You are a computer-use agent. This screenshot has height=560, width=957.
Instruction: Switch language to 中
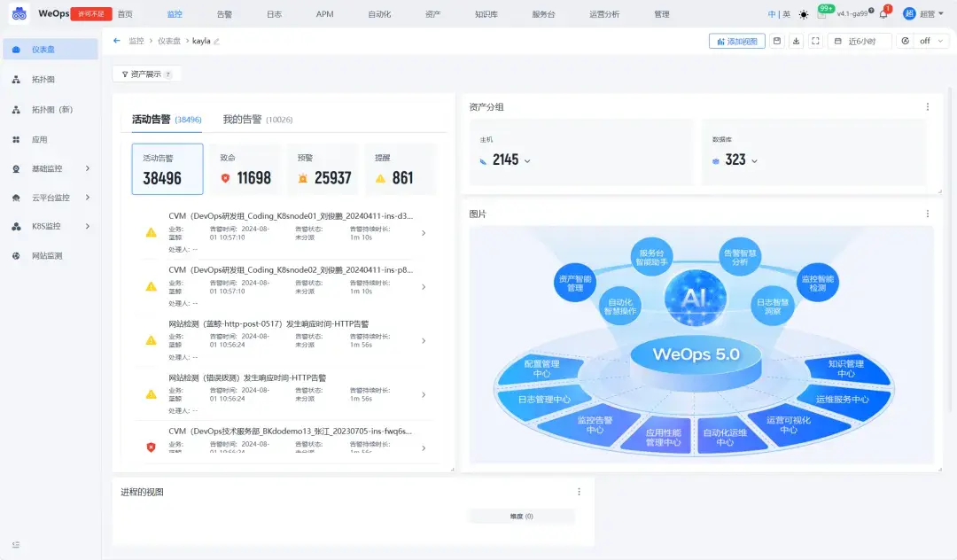click(x=772, y=14)
